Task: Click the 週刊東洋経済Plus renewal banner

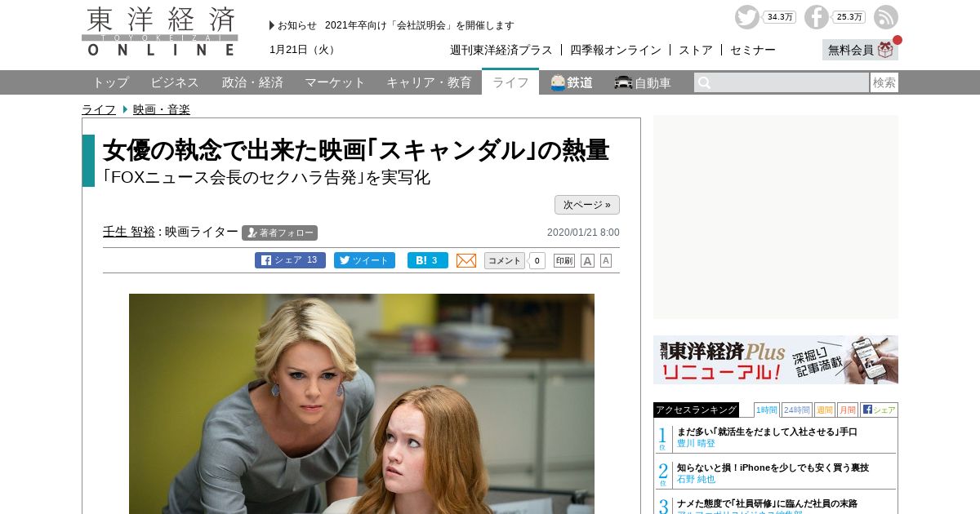Action: click(776, 360)
